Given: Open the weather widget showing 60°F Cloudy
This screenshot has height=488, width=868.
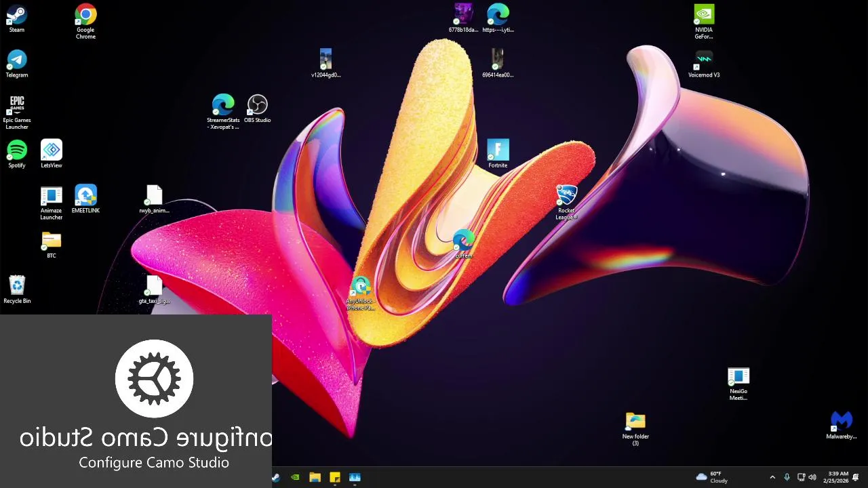Looking at the screenshot, I should 712,477.
